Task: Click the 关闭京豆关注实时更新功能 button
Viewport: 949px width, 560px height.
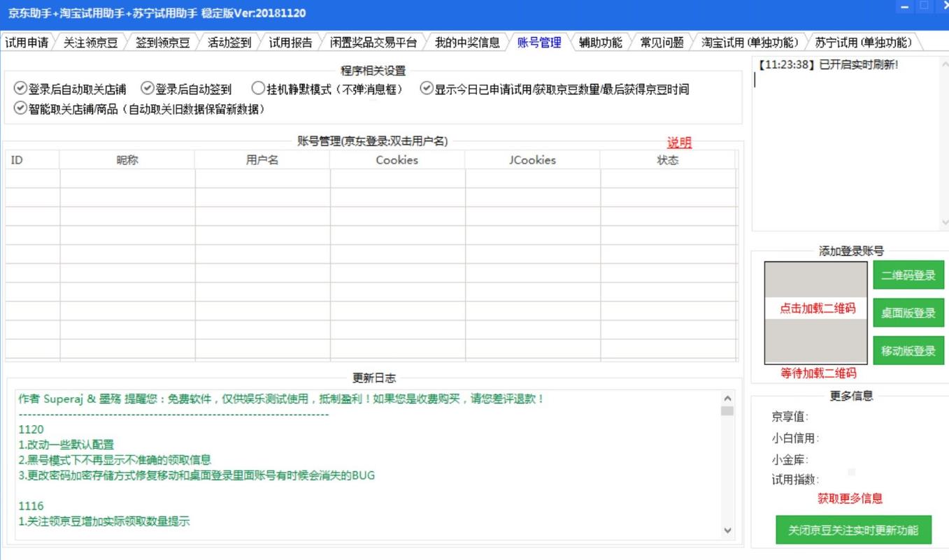Action: point(853,530)
